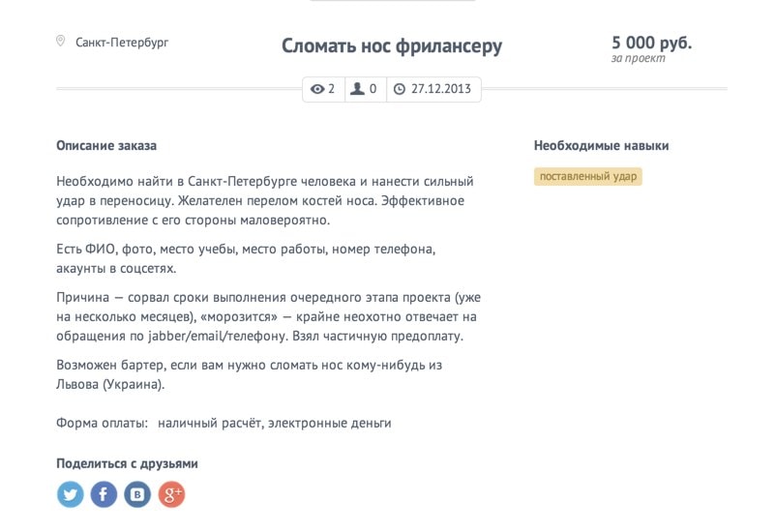Click the title «Сломать нос фрилансеру»

coord(392,45)
